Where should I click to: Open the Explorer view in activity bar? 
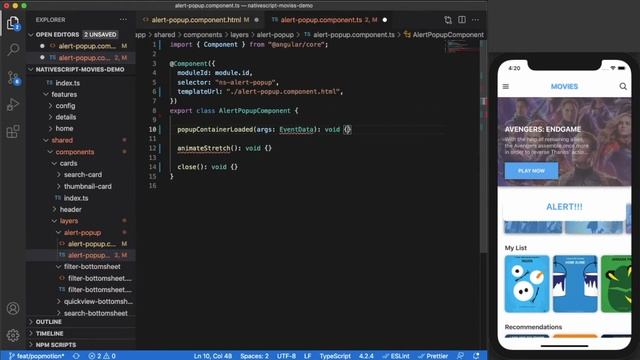pos(13,23)
